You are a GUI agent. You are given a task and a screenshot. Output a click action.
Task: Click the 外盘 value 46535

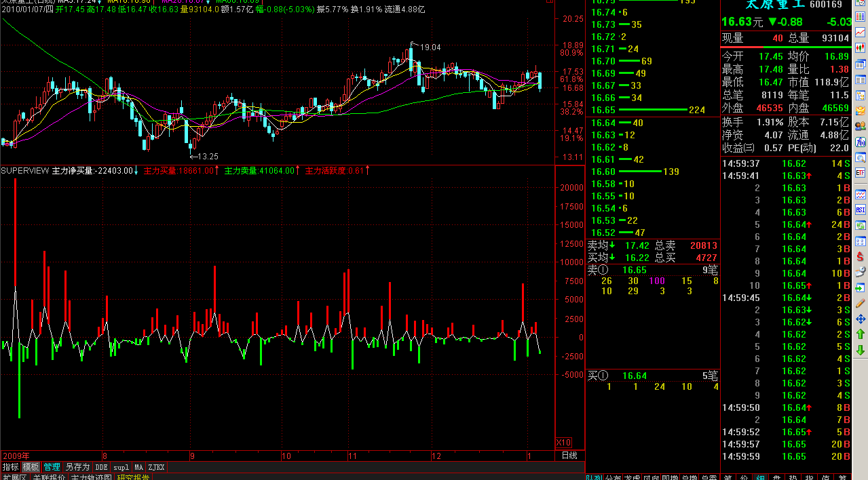[768, 108]
